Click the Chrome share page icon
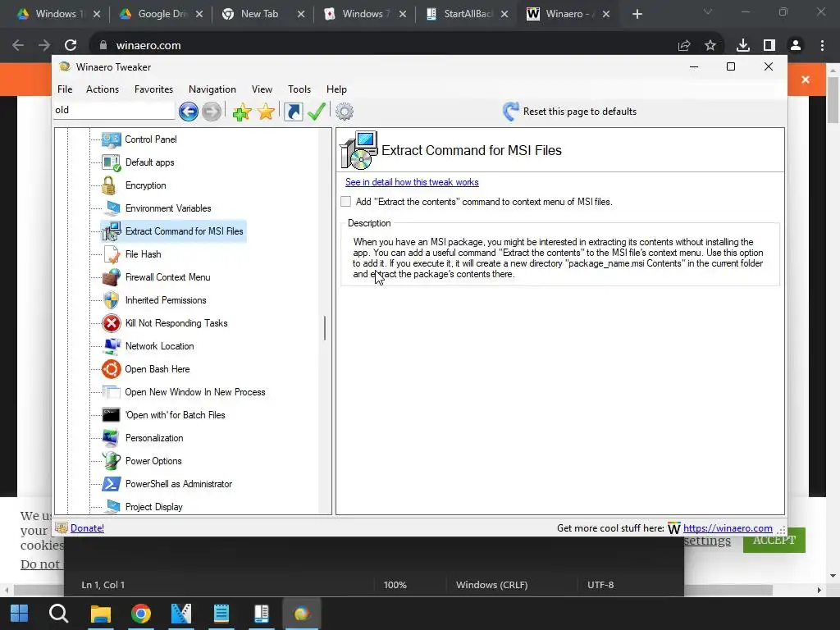The height and width of the screenshot is (630, 840). click(684, 46)
